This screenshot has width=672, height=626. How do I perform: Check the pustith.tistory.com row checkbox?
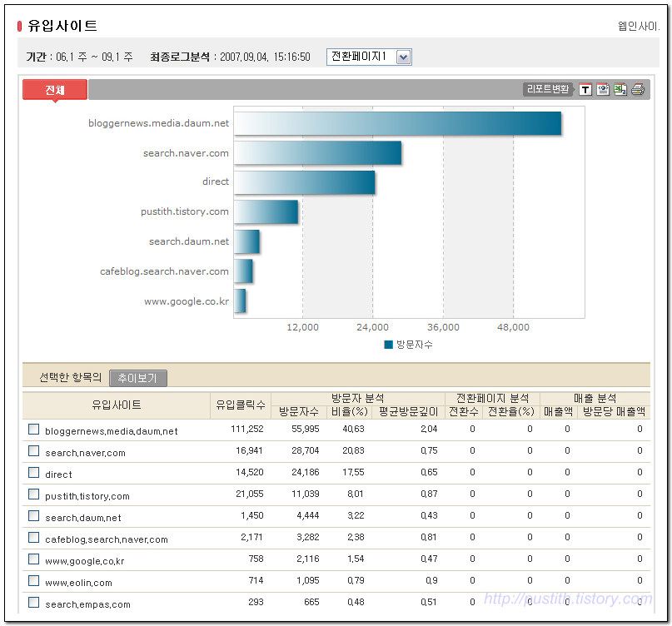click(33, 494)
